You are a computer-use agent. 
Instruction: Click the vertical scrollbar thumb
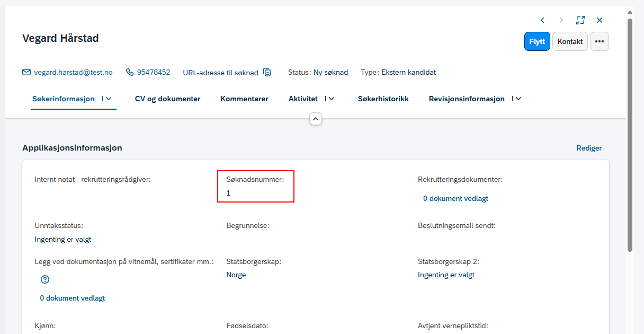tap(630, 135)
